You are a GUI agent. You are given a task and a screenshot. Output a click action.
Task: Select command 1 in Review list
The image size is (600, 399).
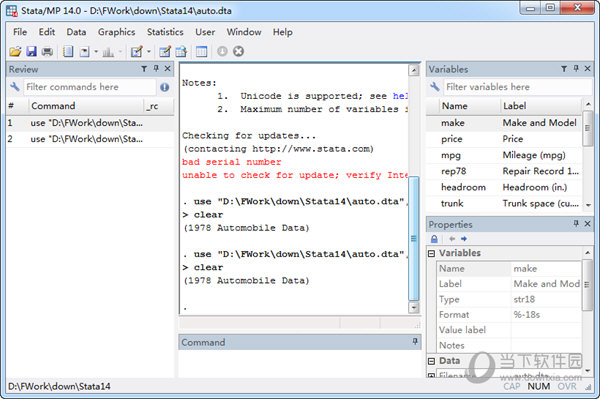click(90, 123)
